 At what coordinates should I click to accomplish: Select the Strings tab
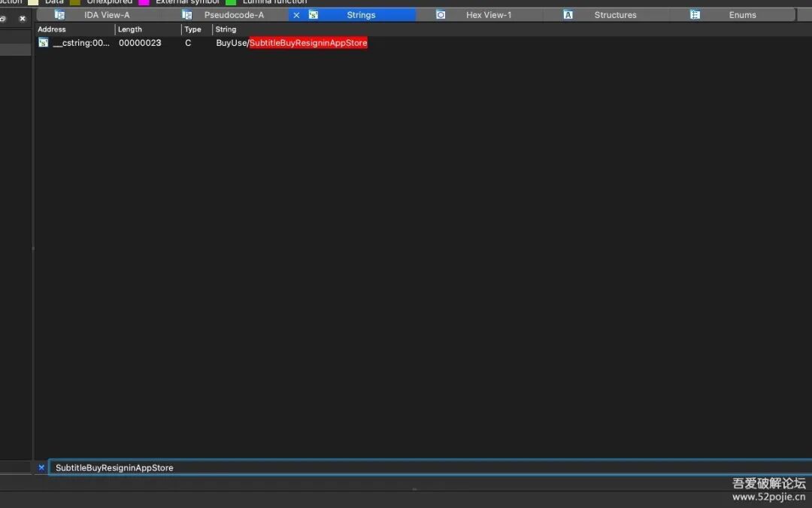(361, 15)
